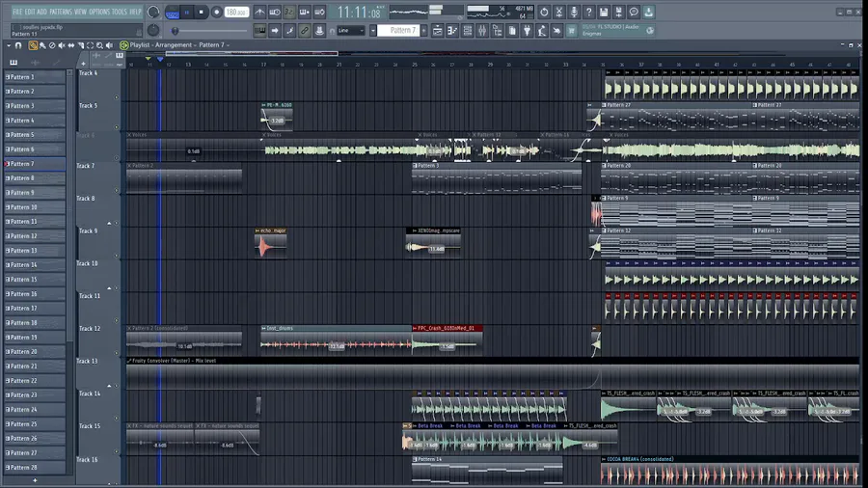This screenshot has height=488, width=868.
Task: Select Pattern 1 in picker list
Action: (35, 77)
